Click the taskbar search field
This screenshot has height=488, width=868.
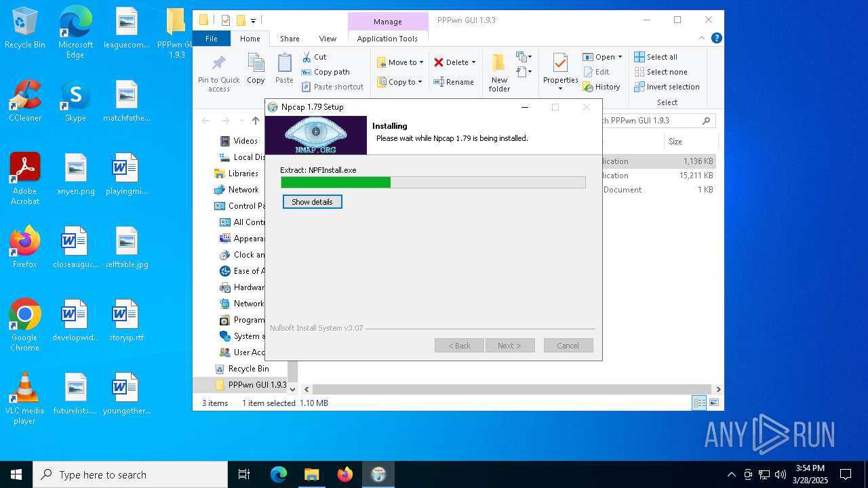pos(130,474)
